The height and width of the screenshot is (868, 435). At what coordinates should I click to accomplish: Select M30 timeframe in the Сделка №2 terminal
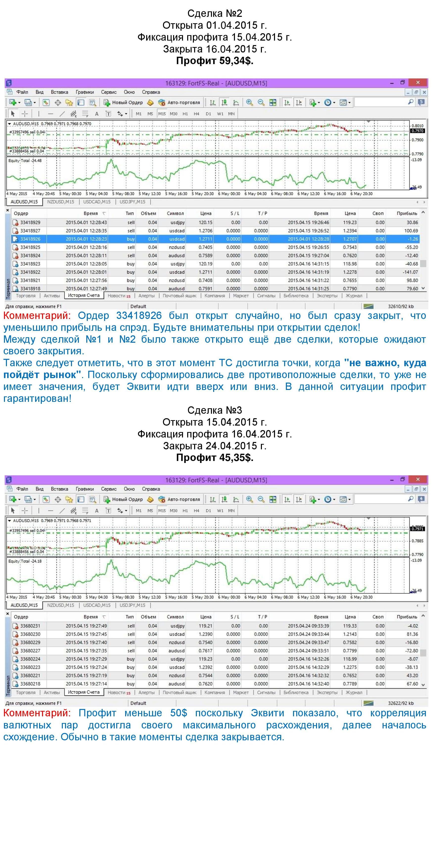(x=173, y=114)
